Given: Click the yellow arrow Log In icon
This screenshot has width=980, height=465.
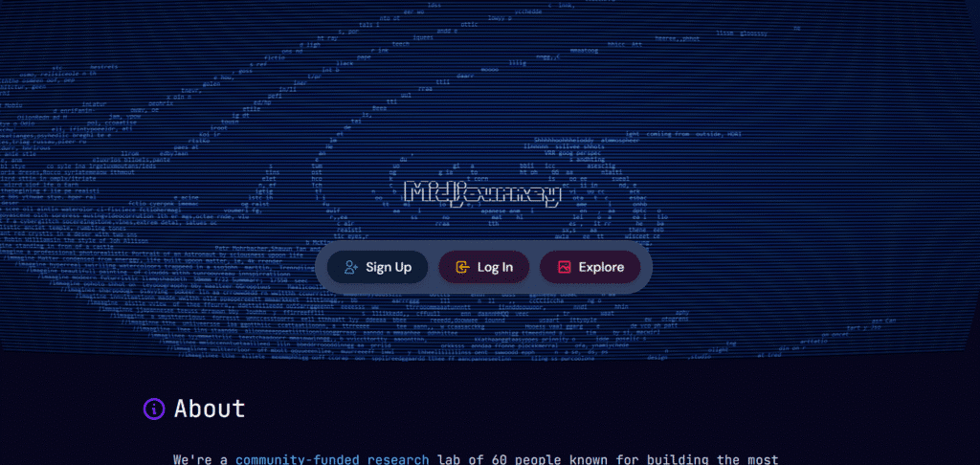Looking at the screenshot, I should click(462, 267).
